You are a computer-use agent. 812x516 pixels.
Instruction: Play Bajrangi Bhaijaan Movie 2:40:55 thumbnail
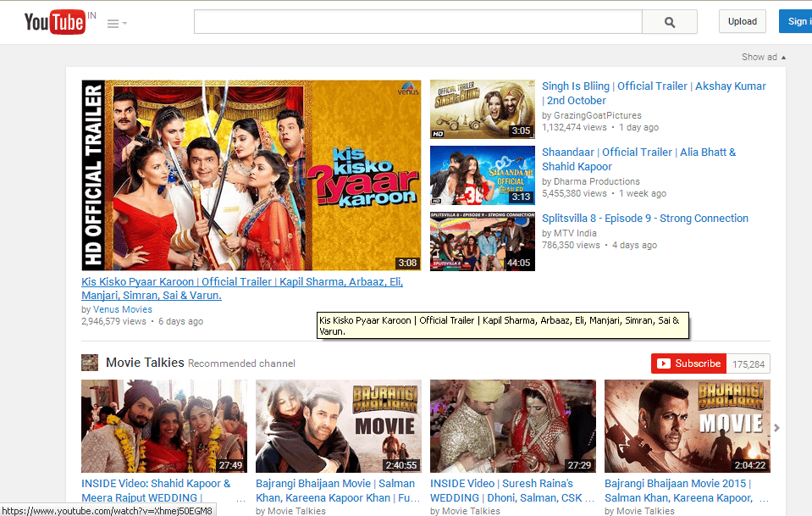[339, 426]
